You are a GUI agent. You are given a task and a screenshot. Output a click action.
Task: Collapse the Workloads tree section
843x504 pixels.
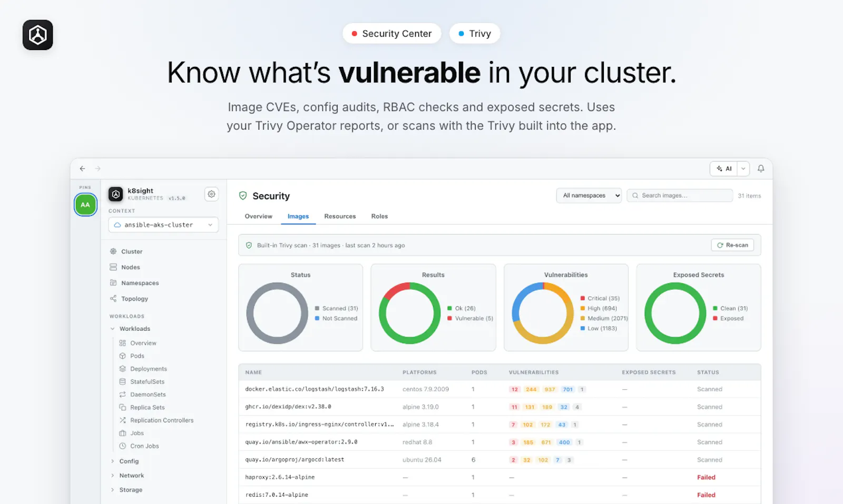(x=112, y=329)
